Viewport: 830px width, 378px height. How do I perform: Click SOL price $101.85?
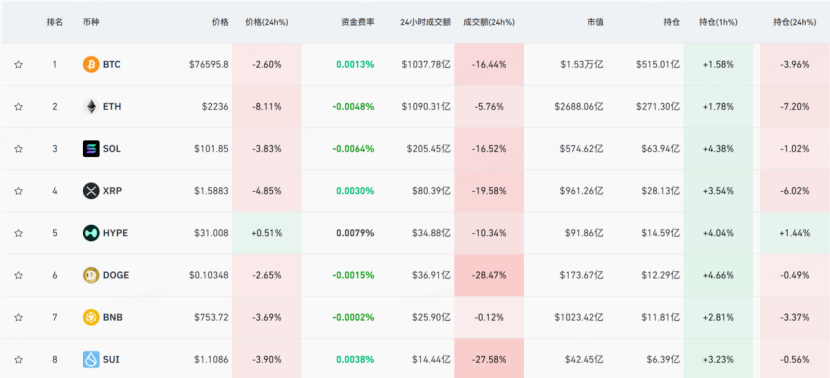tap(211, 149)
